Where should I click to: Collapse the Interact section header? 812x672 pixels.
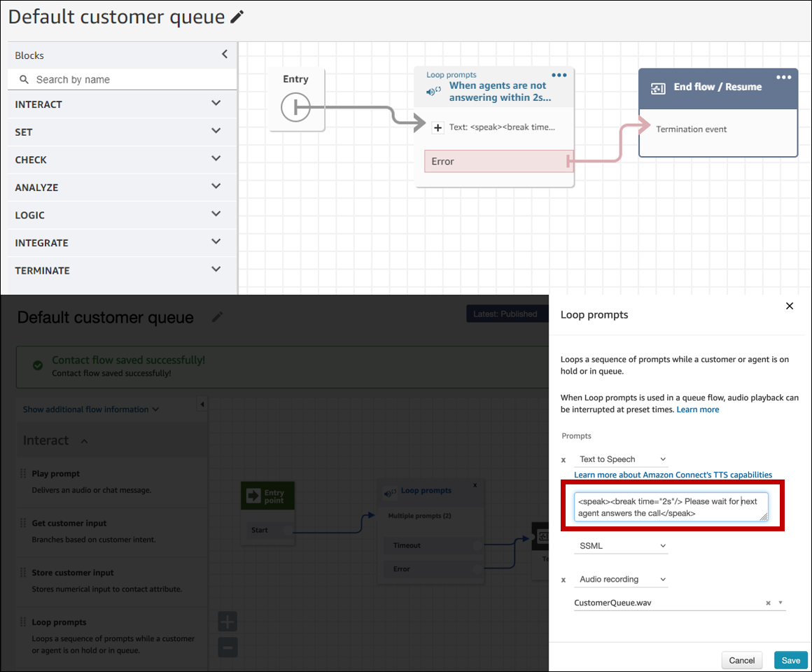[84, 440]
